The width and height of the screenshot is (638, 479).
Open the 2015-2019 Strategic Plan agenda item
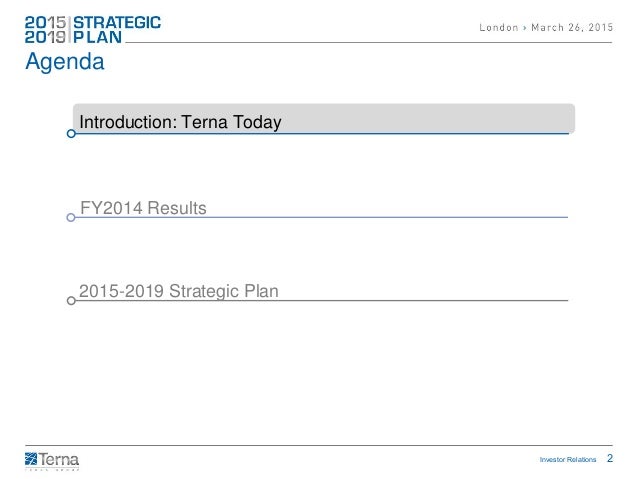pyautogui.click(x=180, y=291)
